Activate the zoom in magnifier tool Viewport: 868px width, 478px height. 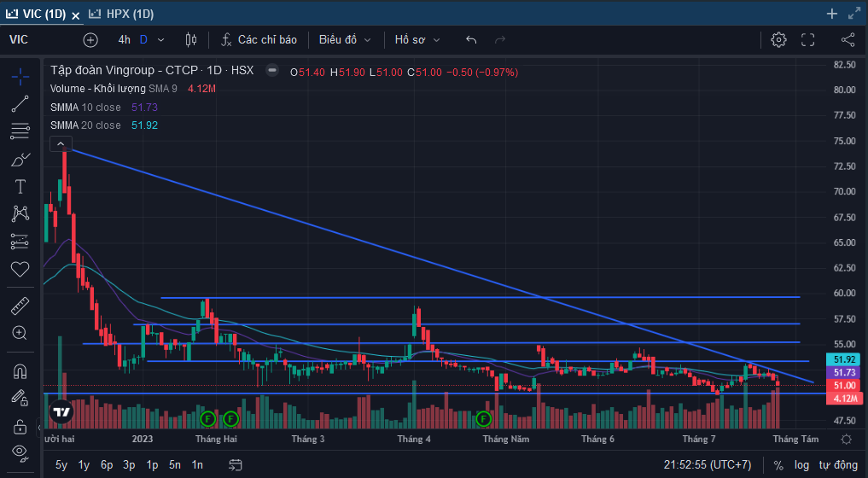(20, 333)
